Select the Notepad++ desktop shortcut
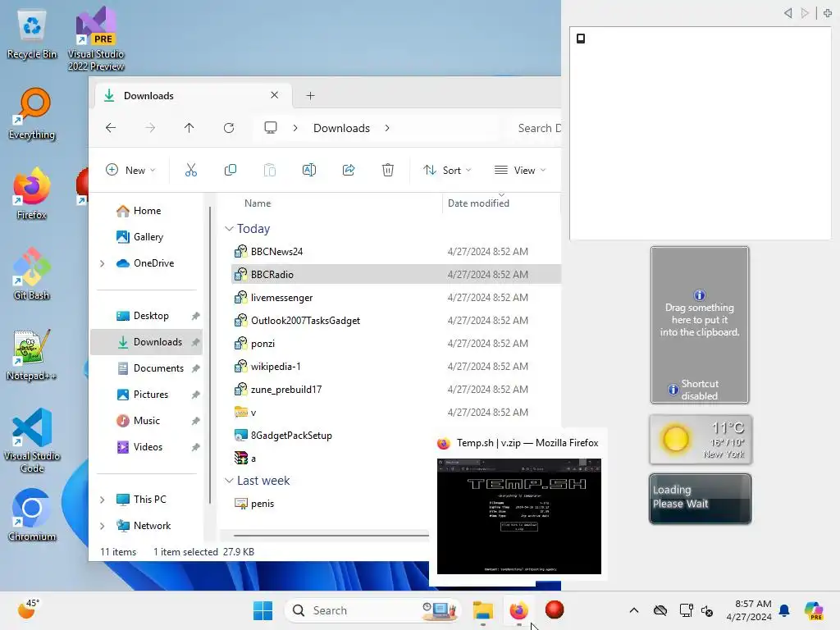The width and height of the screenshot is (840, 630). [x=32, y=354]
